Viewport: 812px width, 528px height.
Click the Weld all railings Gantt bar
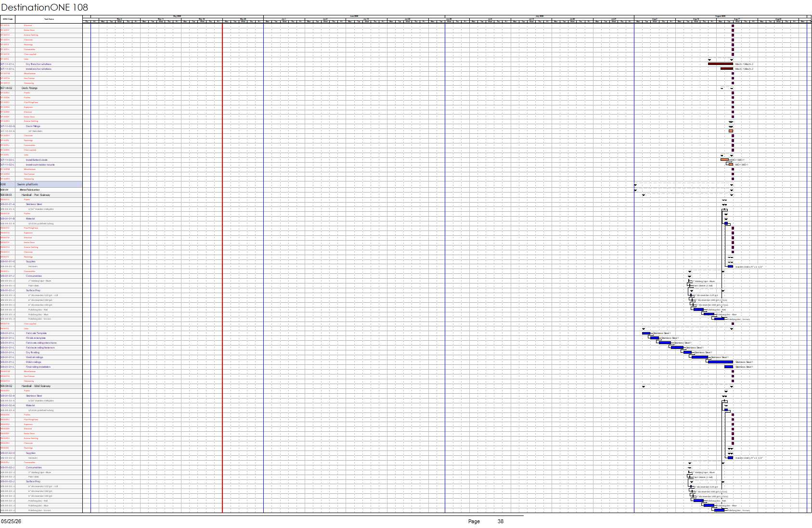(x=700, y=357)
